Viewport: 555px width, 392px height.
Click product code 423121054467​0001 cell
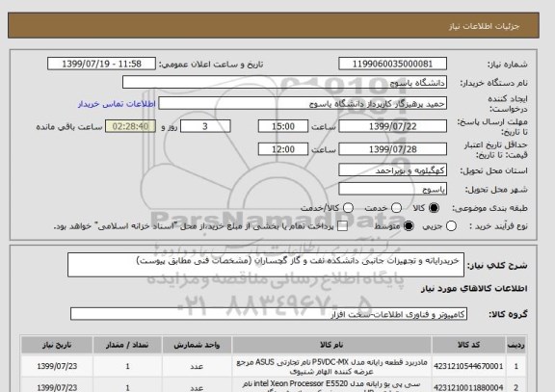(468, 367)
